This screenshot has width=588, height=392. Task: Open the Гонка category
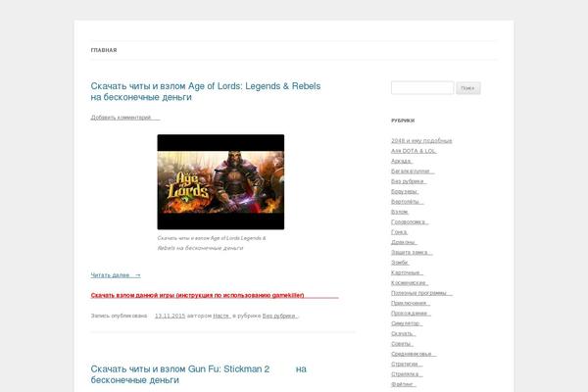pyautogui.click(x=400, y=232)
